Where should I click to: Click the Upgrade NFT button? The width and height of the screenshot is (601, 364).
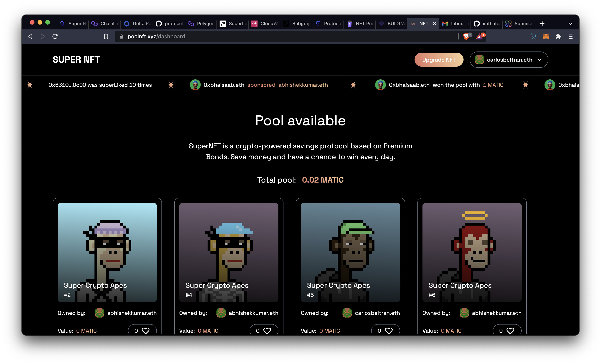point(439,59)
